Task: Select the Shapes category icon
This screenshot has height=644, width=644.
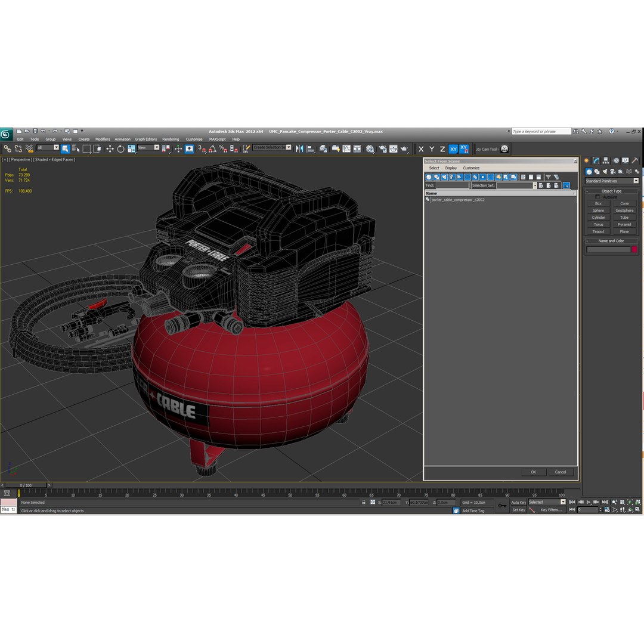Action: point(597,172)
